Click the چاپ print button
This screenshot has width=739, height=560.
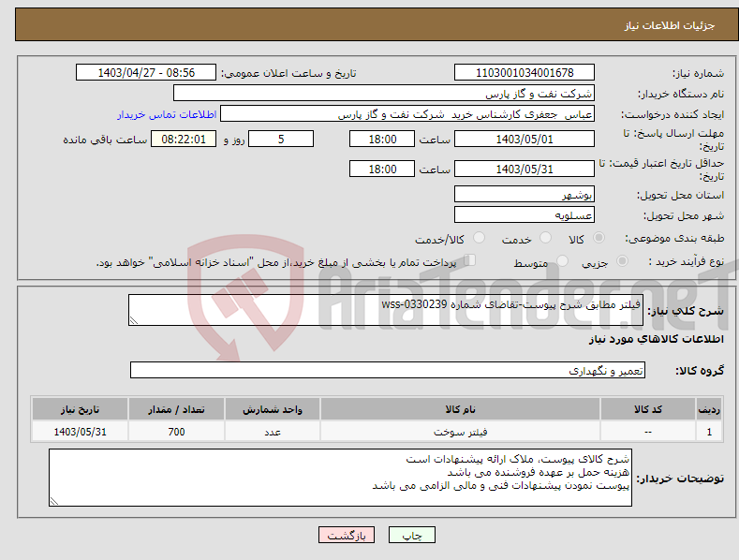pyautogui.click(x=412, y=535)
